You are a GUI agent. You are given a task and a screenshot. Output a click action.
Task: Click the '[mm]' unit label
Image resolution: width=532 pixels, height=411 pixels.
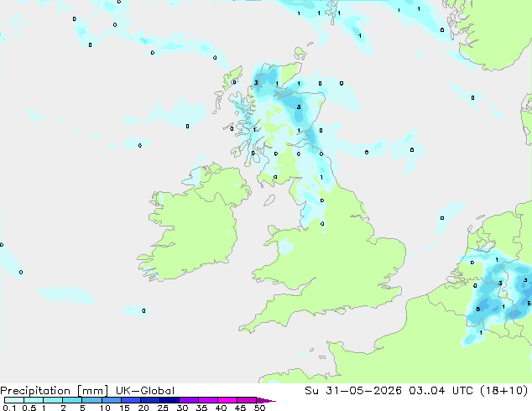click(x=92, y=391)
